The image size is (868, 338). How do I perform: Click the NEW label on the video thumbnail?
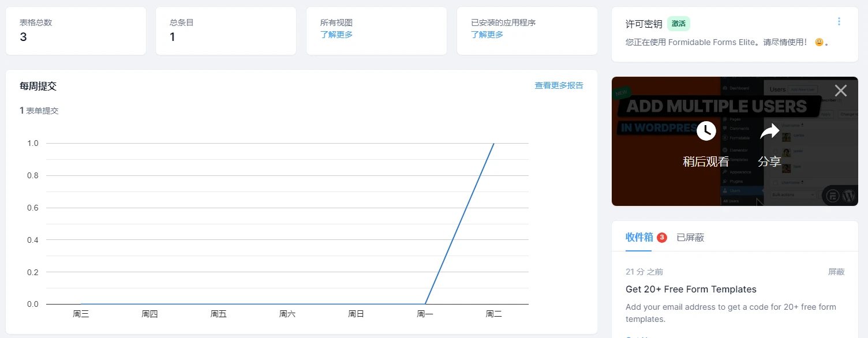point(623,92)
